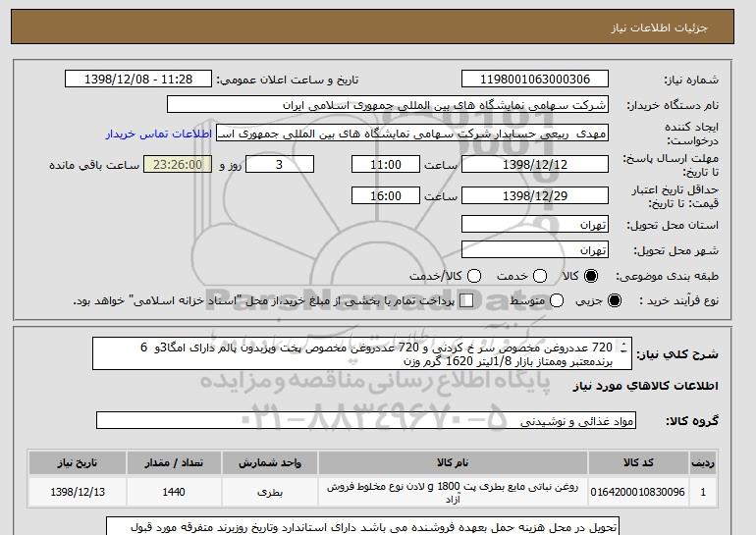Click the remaining time 23:26:00 field

click(x=178, y=164)
